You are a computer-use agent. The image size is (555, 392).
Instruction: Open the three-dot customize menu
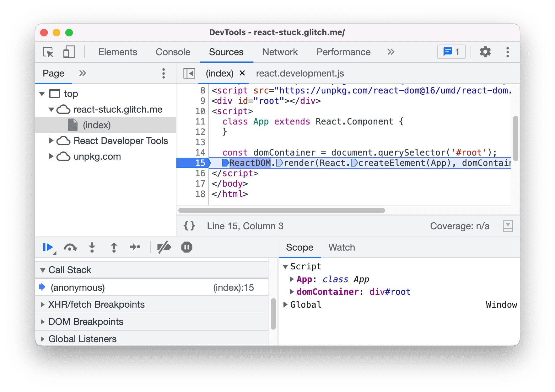pos(508,52)
